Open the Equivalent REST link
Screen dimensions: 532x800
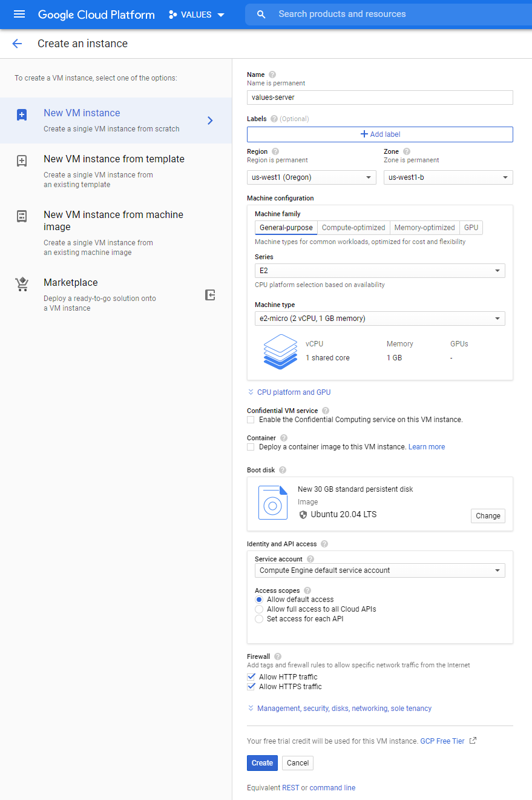pos(291,788)
